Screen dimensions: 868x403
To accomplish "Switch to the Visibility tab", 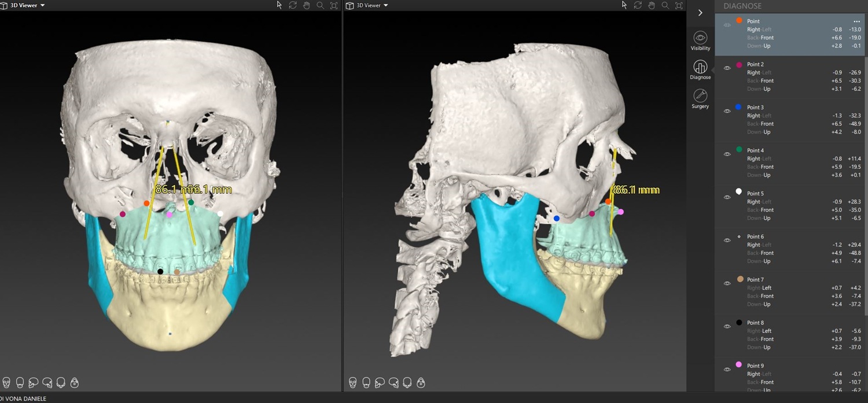I will coord(700,40).
